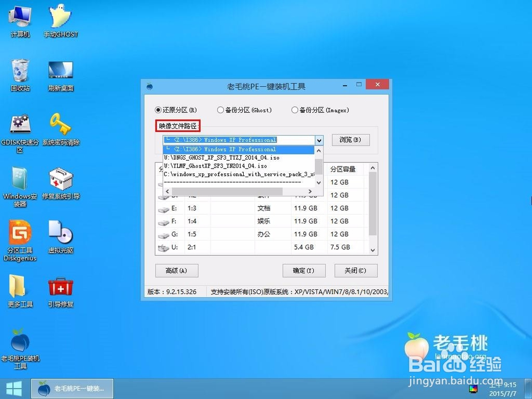Screen dimensions: 532x399
Task: Click the 浏览(B) browse button
Action: click(x=351, y=140)
